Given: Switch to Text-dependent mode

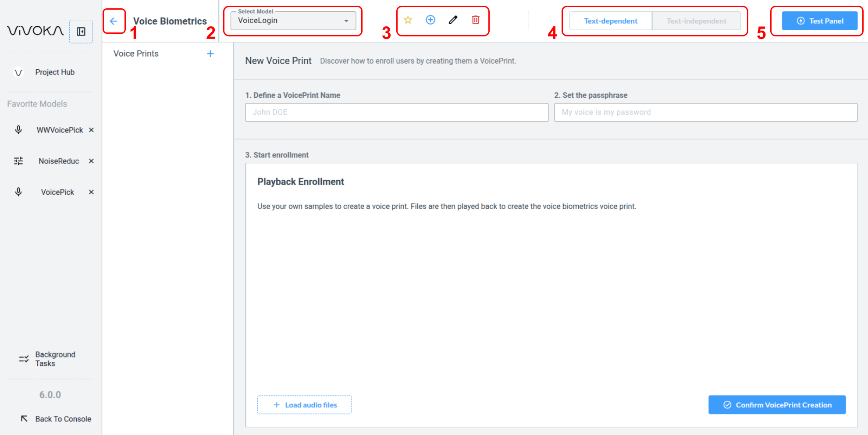Looking at the screenshot, I should [x=610, y=21].
